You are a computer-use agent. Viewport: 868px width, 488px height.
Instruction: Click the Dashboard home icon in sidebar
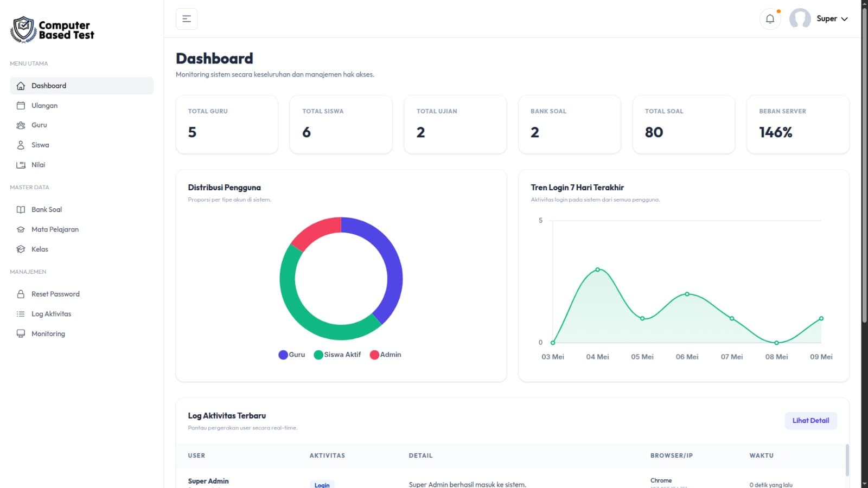[21, 86]
